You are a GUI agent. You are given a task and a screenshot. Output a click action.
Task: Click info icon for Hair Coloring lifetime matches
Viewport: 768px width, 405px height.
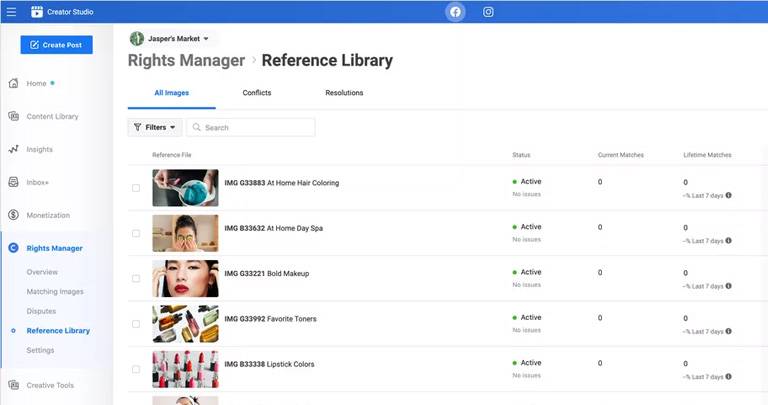728,195
